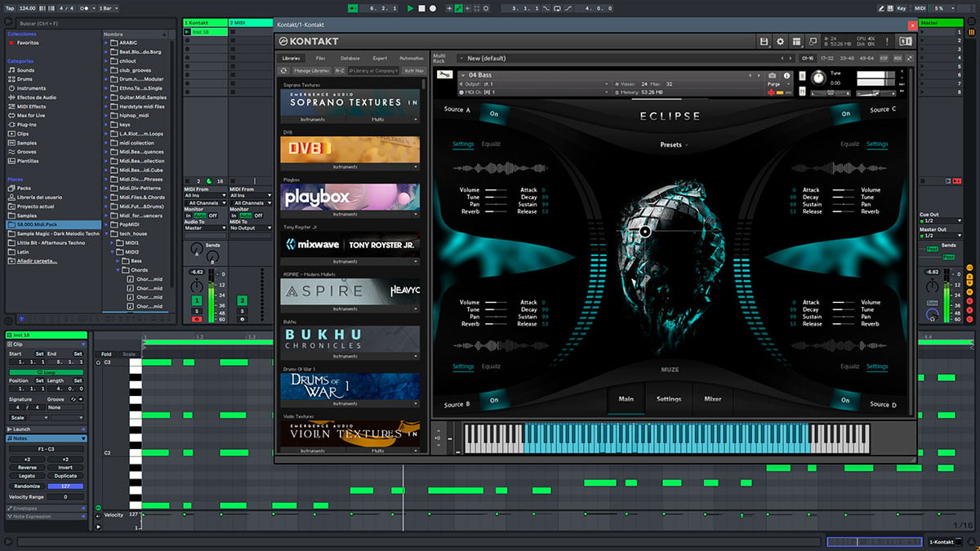Click the red Favoritos collection marker

(11, 42)
